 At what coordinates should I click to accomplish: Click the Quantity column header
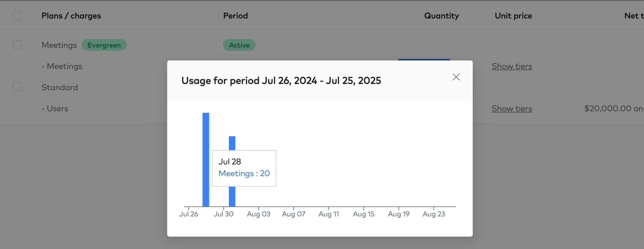[441, 16]
